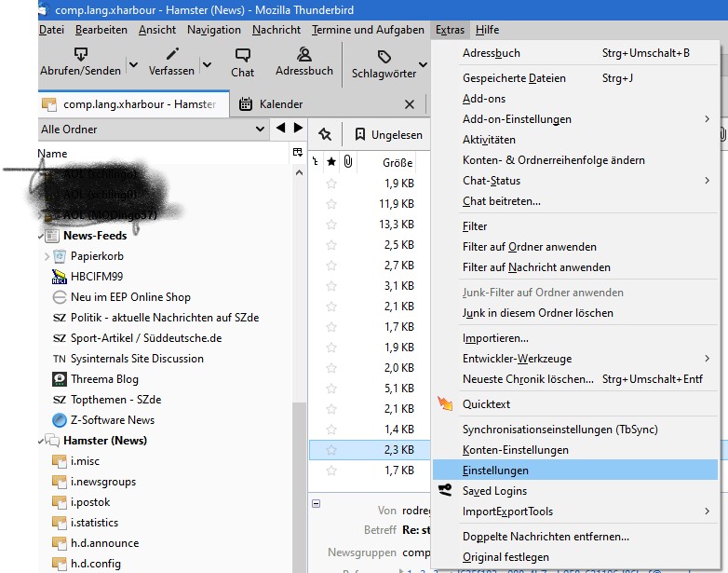The image size is (728, 573).
Task: Open the Adressbuch toolbar icon
Action: (304, 54)
